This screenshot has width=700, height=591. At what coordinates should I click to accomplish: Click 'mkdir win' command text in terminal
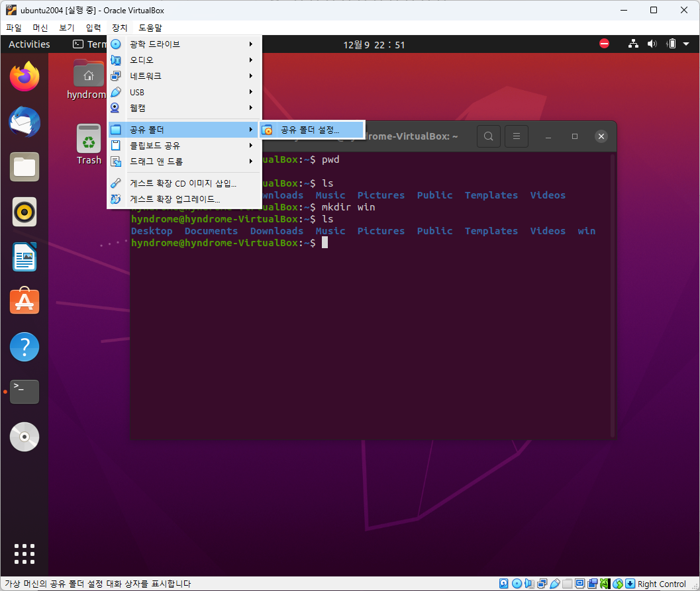(x=348, y=207)
